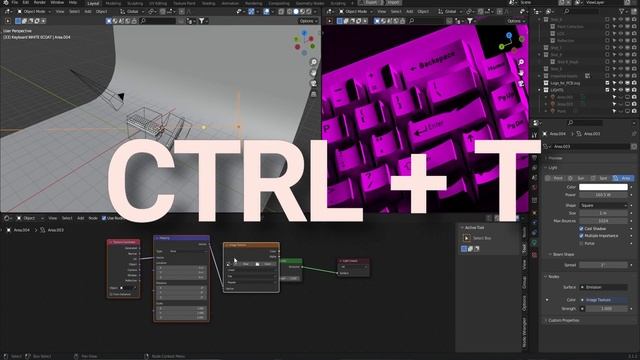The image size is (640, 360).
Task: Click the Color Image Texture link field
Action: (x=603, y=300)
